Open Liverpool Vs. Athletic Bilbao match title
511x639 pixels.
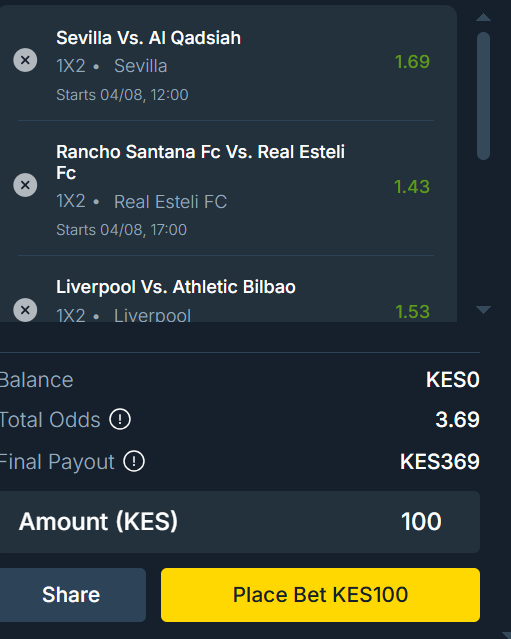coord(176,287)
